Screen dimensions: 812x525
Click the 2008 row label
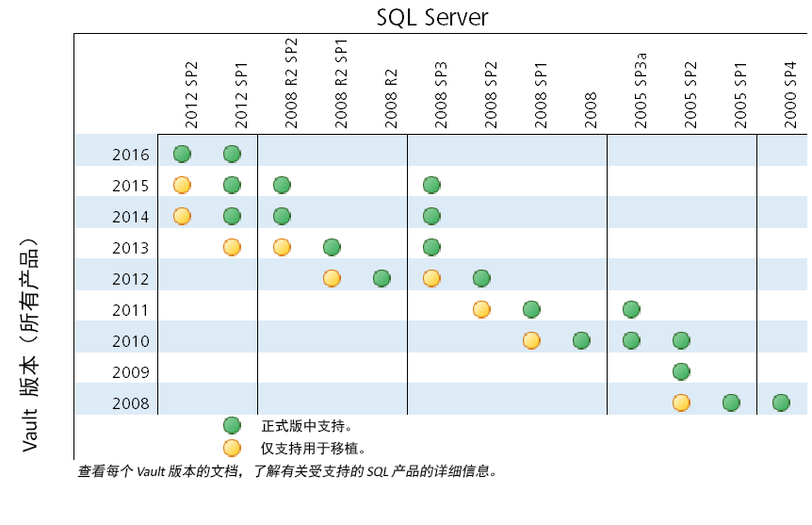(131, 403)
